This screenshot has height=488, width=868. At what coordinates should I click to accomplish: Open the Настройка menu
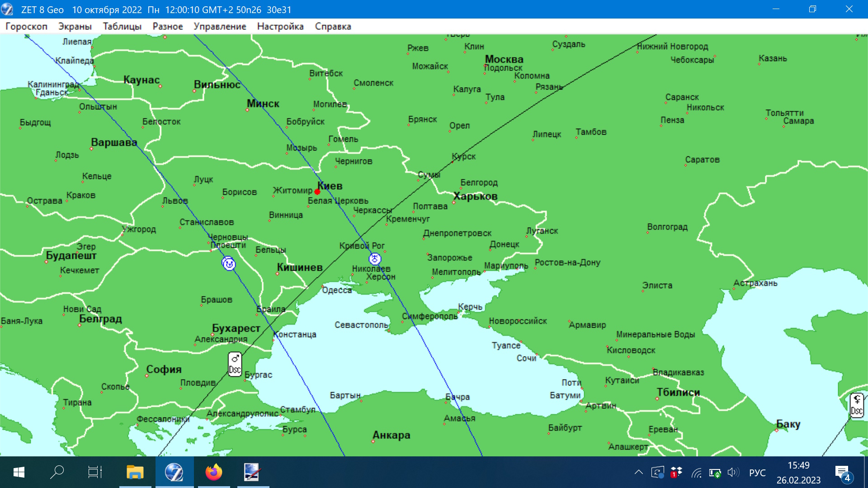coord(280,27)
